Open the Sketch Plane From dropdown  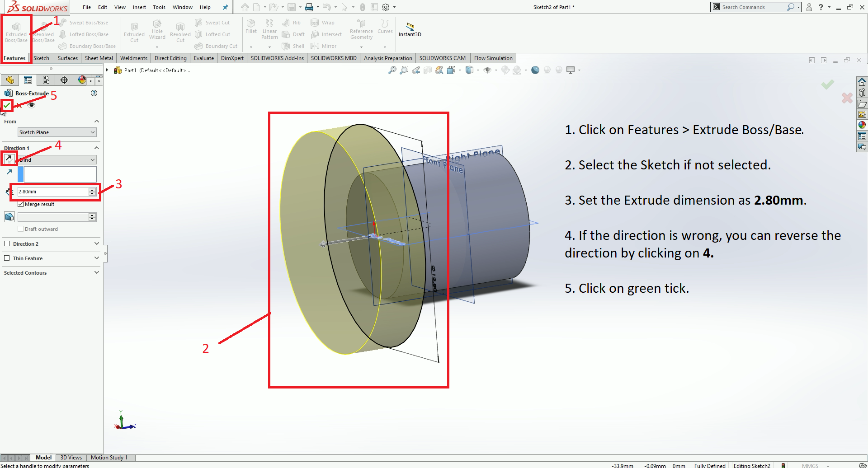[57, 132]
